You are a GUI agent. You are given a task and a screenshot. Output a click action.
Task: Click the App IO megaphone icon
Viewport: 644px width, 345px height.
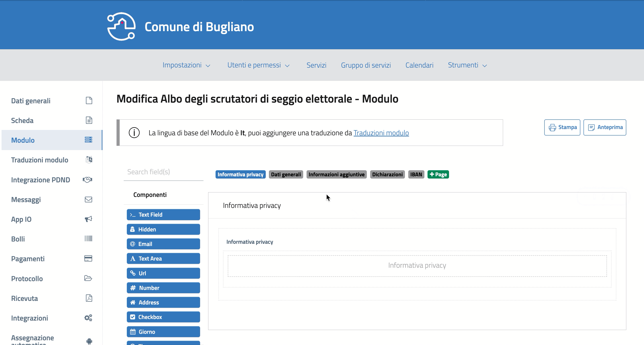(88, 219)
